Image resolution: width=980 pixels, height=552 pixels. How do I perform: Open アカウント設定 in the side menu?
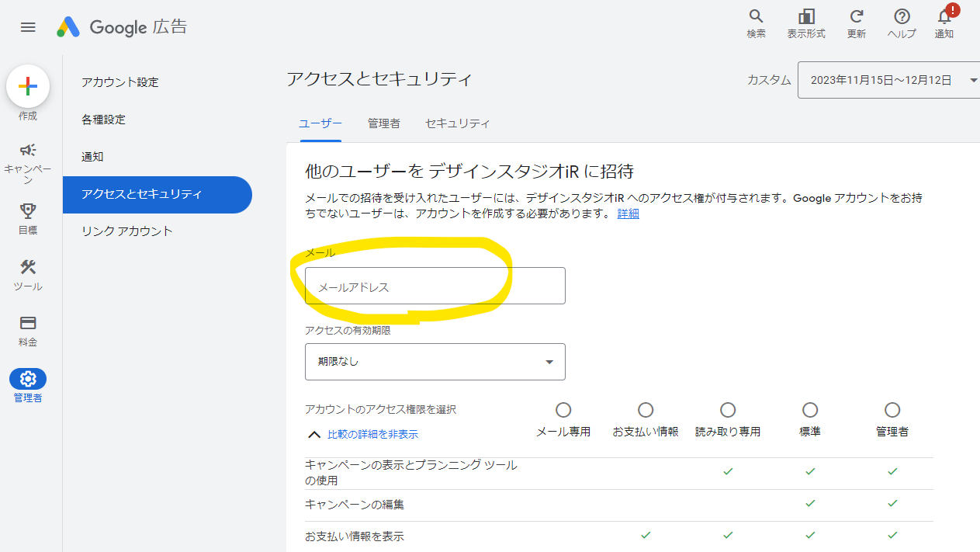(120, 82)
